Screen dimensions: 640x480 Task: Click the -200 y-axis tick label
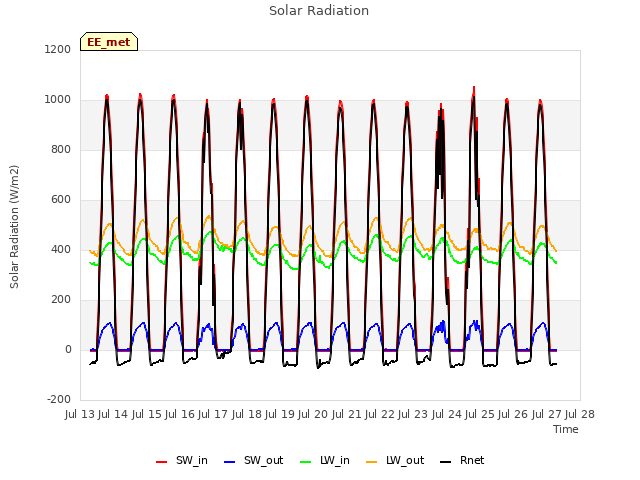point(59,399)
